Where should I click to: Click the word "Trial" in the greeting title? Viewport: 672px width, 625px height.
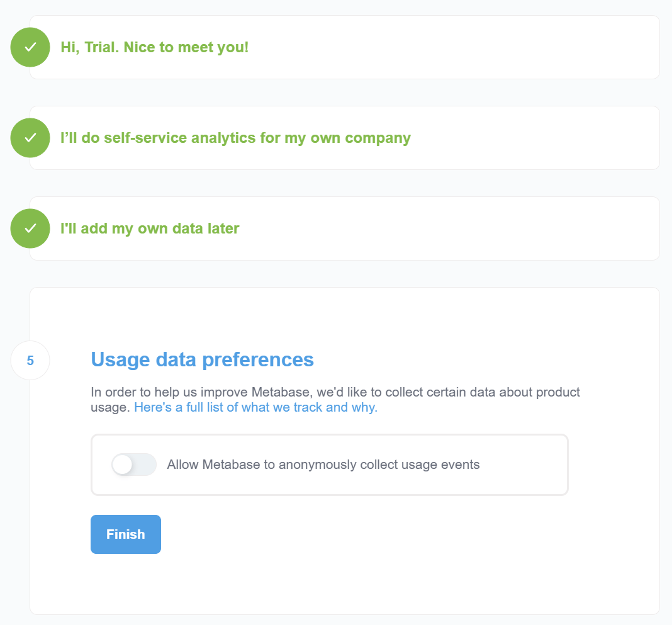tap(100, 47)
